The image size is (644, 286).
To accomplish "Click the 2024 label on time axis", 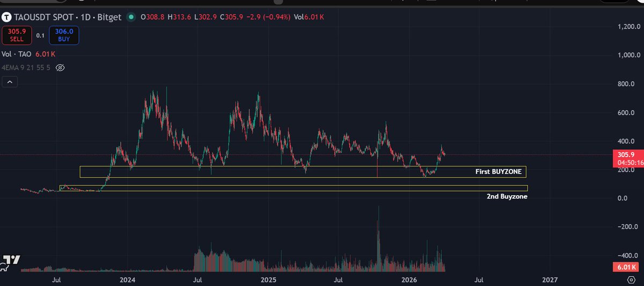I will pyautogui.click(x=127, y=280).
